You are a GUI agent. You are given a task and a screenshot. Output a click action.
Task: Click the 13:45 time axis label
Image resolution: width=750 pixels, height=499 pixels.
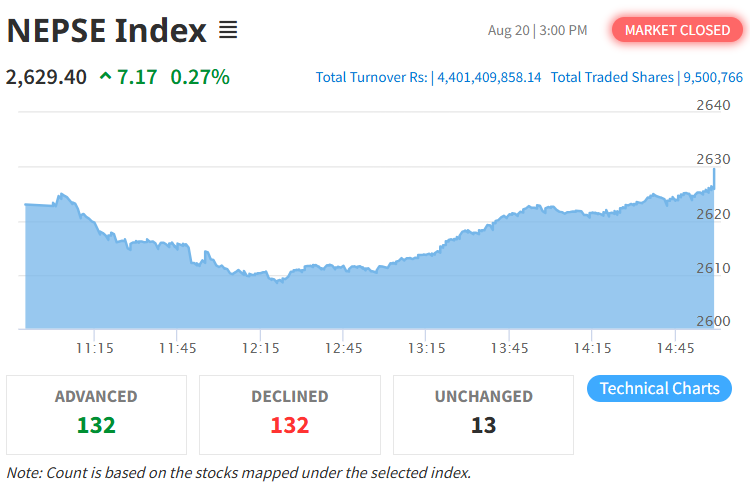509,348
